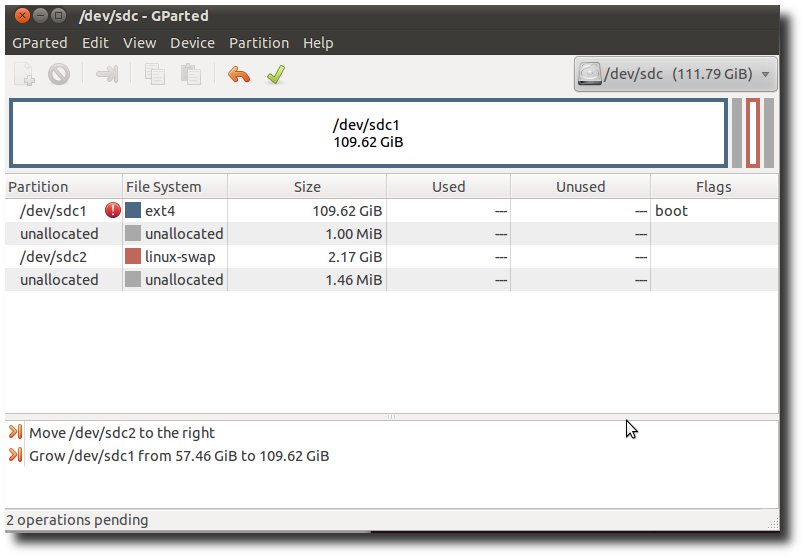Viewport: 805px width, 558px height.
Task: Undo last operation with orange arrow
Action: click(239, 74)
